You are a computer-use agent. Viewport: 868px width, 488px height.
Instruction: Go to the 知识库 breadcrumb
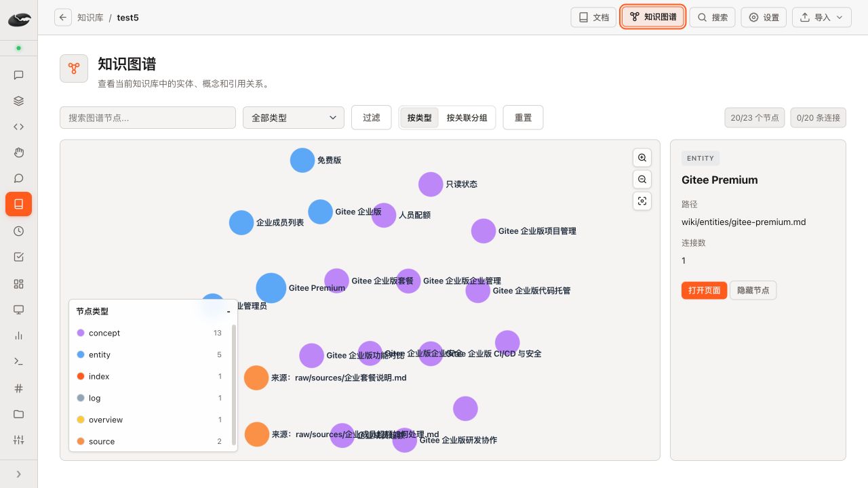point(90,18)
